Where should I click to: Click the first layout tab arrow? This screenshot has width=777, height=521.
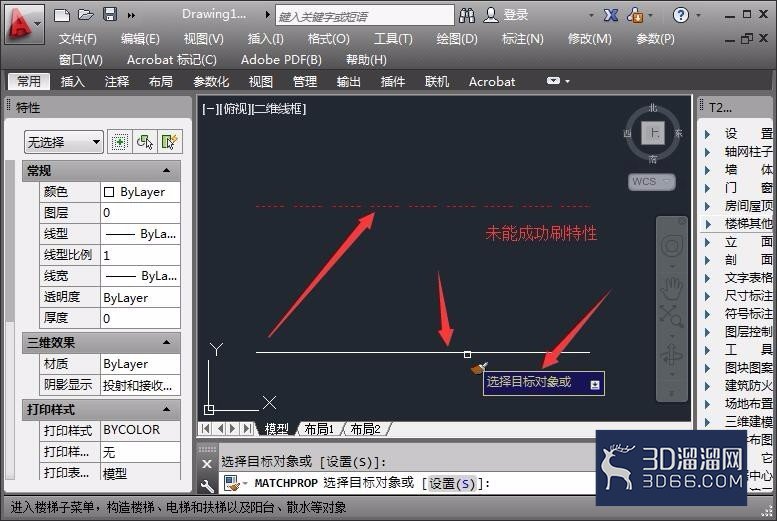[x=206, y=428]
